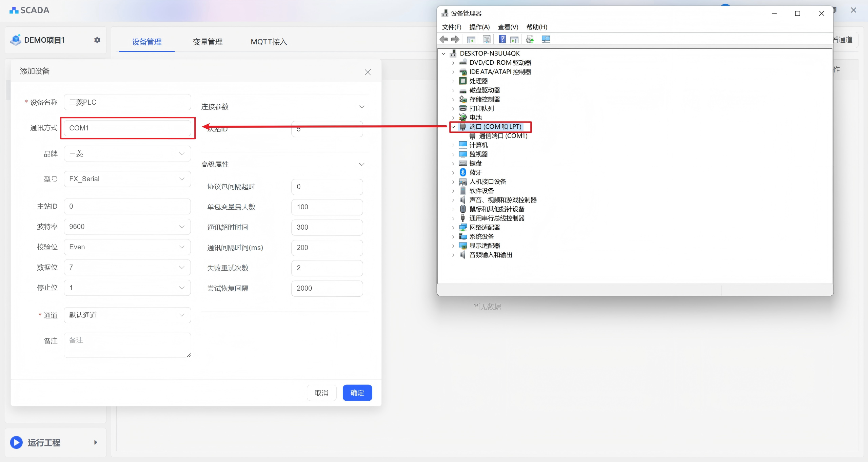Image resolution: width=868 pixels, height=462 pixels.
Task: Collapse the DESKTOP-N3UU4QK root node
Action: [x=443, y=54]
